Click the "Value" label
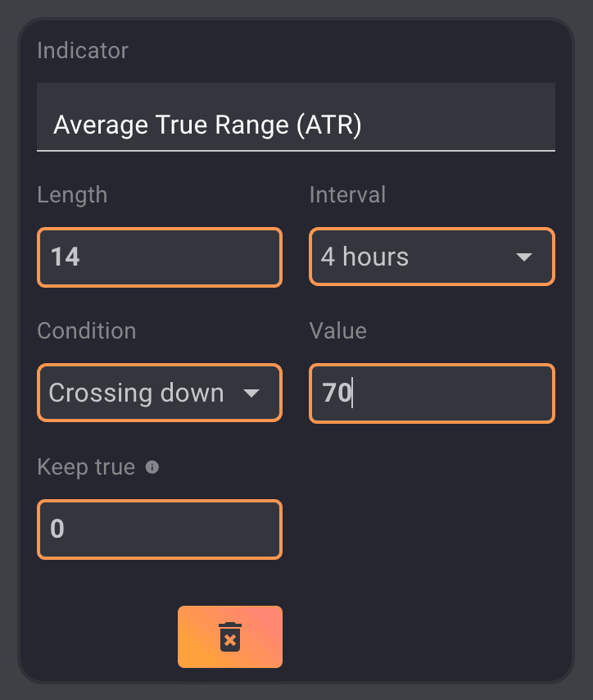Image resolution: width=593 pixels, height=700 pixels. coord(337,331)
